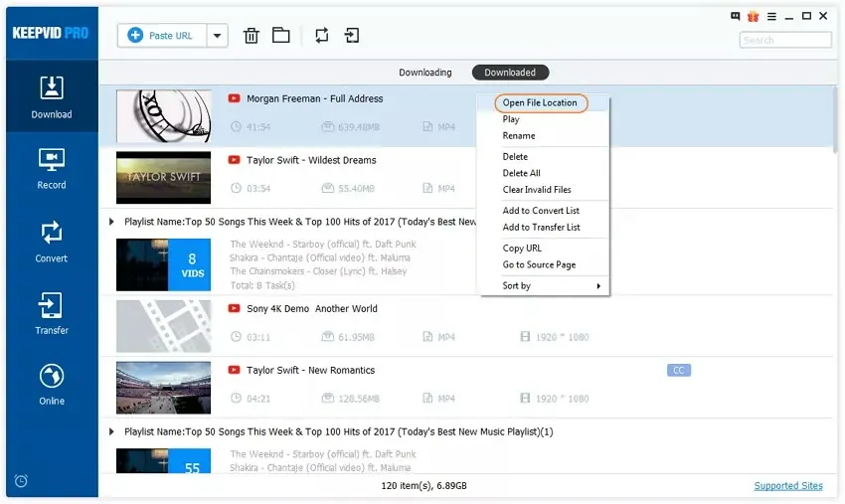
Task: Choose Play in the context menu
Action: (545, 119)
